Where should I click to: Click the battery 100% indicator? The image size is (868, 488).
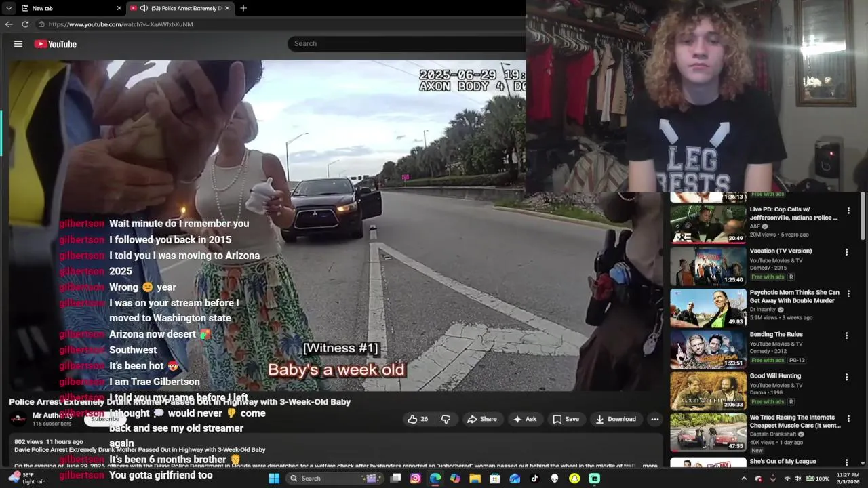pyautogui.click(x=817, y=478)
